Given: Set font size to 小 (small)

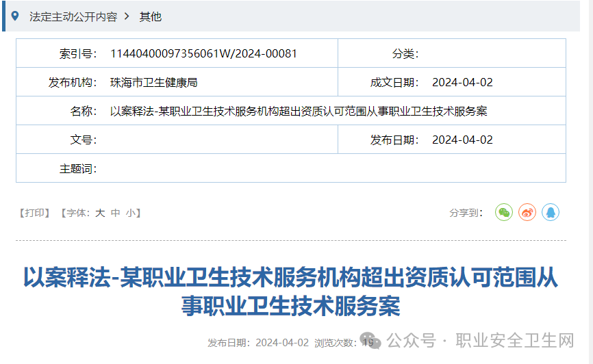Looking at the screenshot, I should pos(130,213).
